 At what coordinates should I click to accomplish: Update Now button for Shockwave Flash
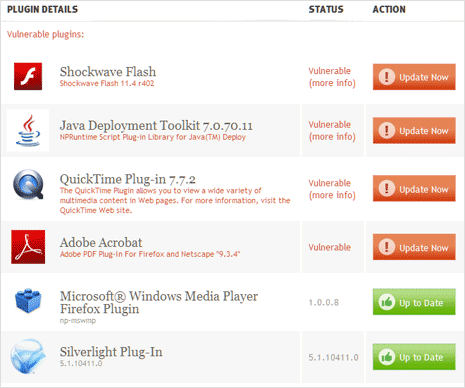pyautogui.click(x=414, y=77)
